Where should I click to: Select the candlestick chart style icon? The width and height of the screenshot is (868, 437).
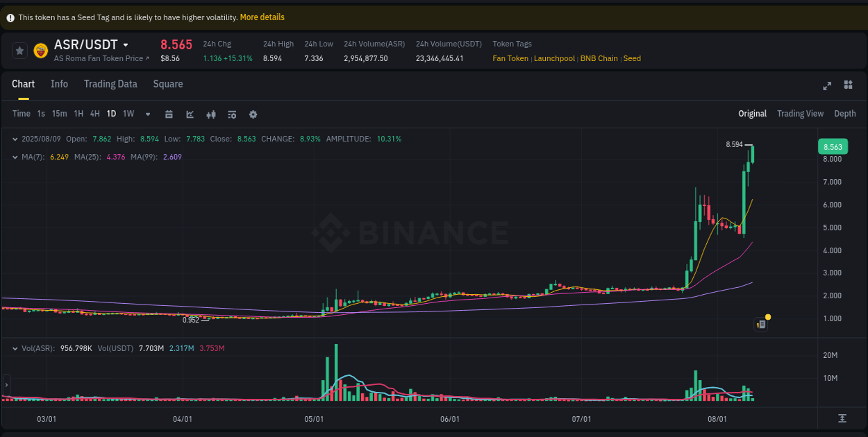tap(211, 114)
